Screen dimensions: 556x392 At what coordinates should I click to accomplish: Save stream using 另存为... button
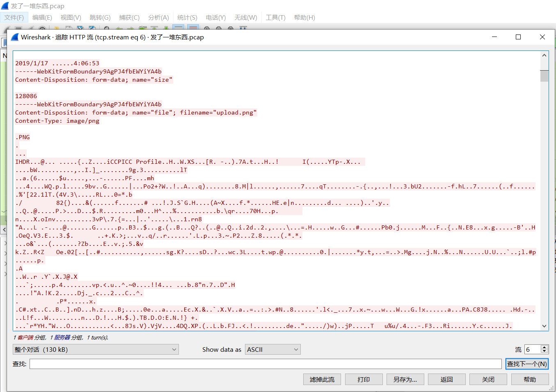405,379
